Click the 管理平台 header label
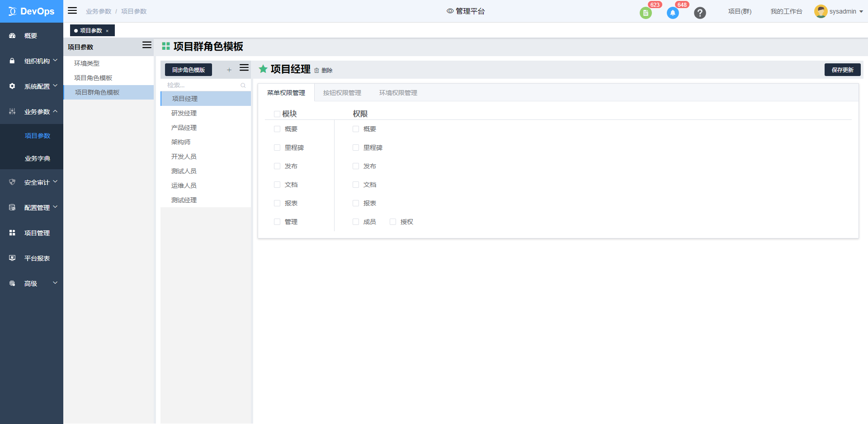The image size is (868, 424). coord(470,11)
